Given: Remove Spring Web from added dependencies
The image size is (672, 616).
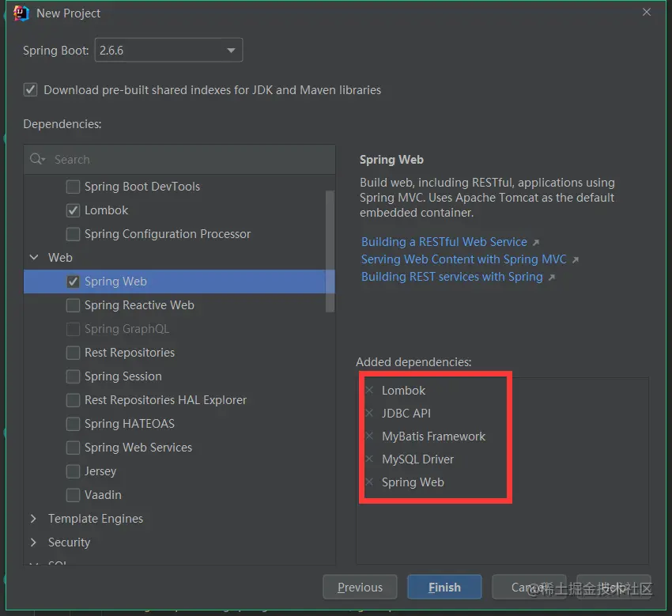Looking at the screenshot, I should (369, 482).
